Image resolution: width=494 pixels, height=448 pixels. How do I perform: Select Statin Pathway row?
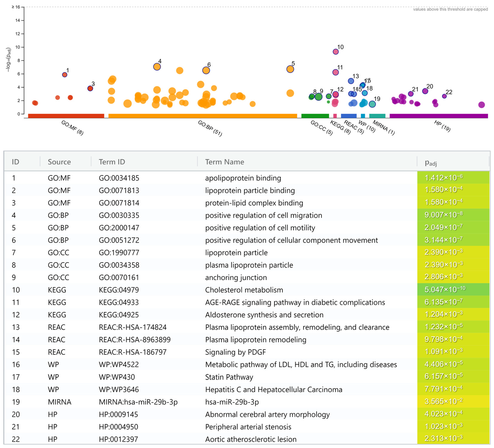click(x=229, y=377)
